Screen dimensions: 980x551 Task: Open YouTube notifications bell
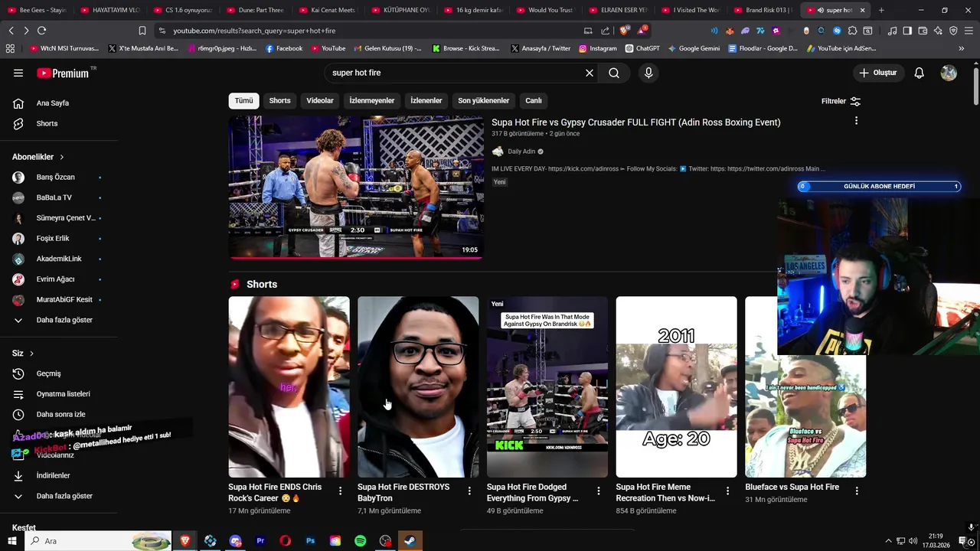(x=919, y=73)
